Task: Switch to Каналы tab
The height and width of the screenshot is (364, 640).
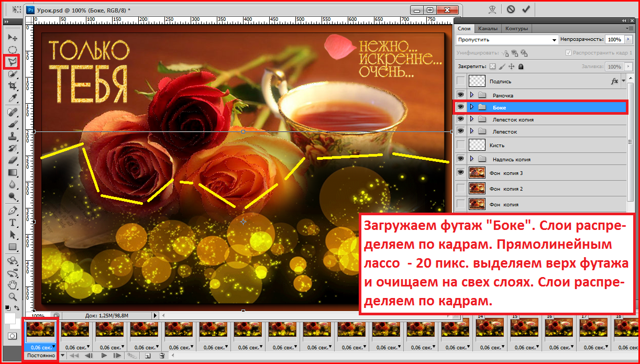Action: click(x=488, y=28)
